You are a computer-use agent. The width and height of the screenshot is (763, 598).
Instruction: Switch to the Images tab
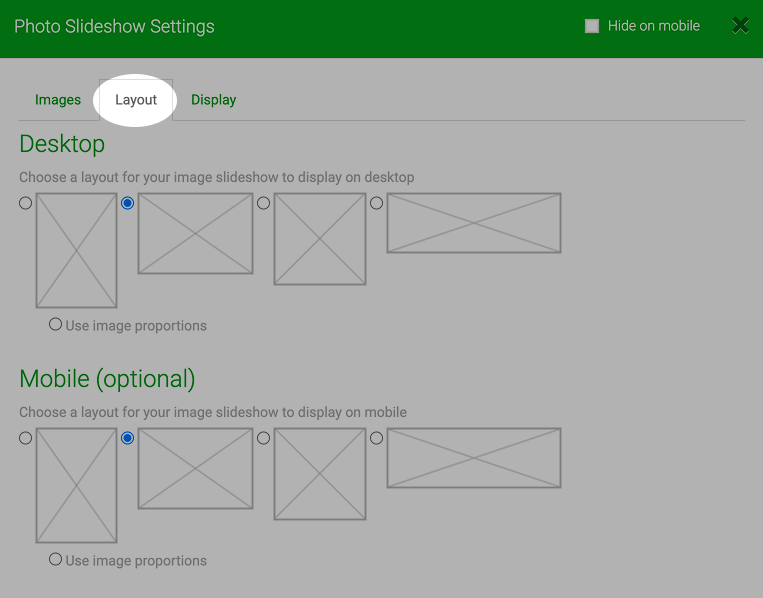click(58, 100)
